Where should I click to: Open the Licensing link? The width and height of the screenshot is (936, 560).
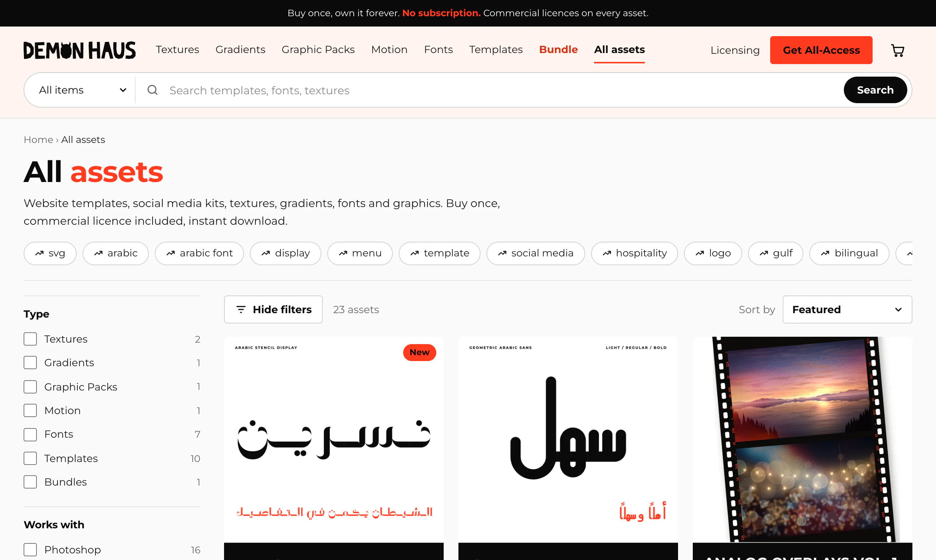[735, 50]
